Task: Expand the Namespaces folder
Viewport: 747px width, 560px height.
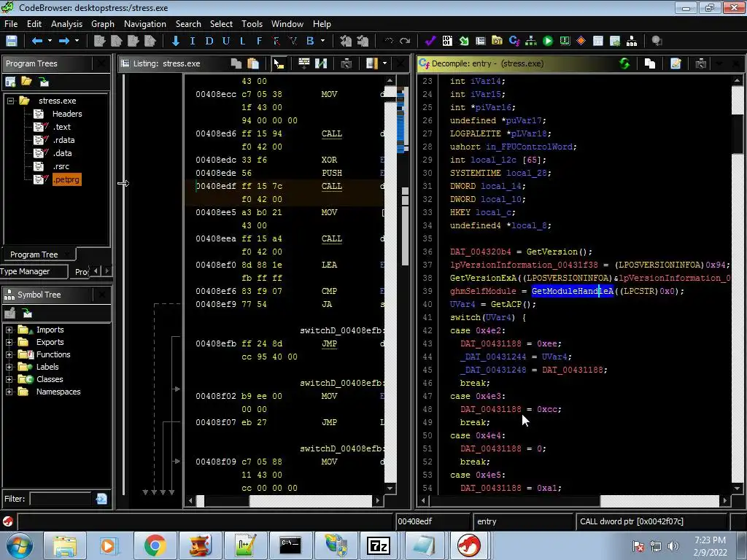Action: point(9,392)
